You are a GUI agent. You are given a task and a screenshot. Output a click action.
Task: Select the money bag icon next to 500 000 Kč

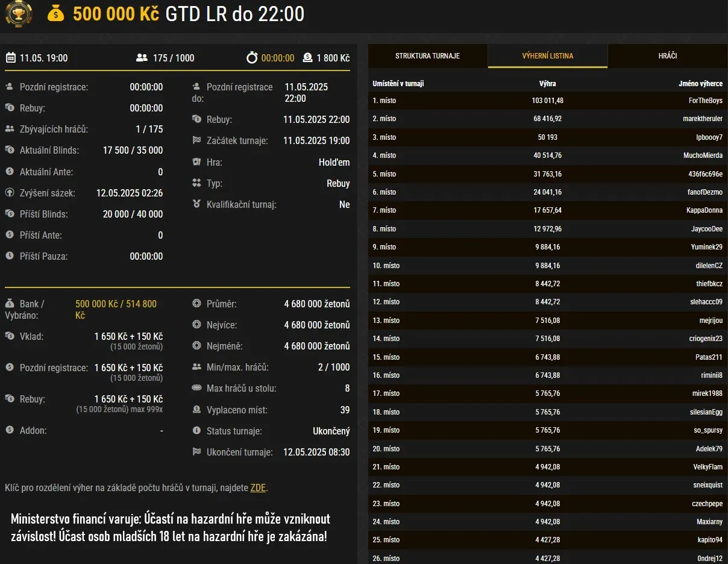(56, 14)
